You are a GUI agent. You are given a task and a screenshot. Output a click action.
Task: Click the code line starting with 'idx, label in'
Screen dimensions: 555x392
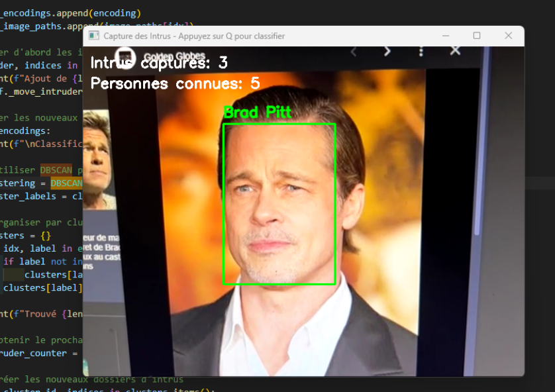pos(41,248)
